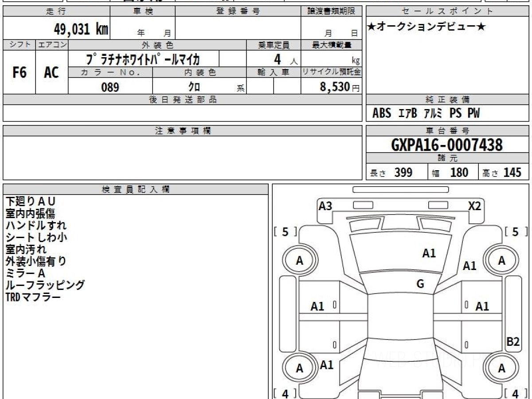Select the inspector note ミラーＡ
Screen dimensions: 532x399
click(26, 273)
